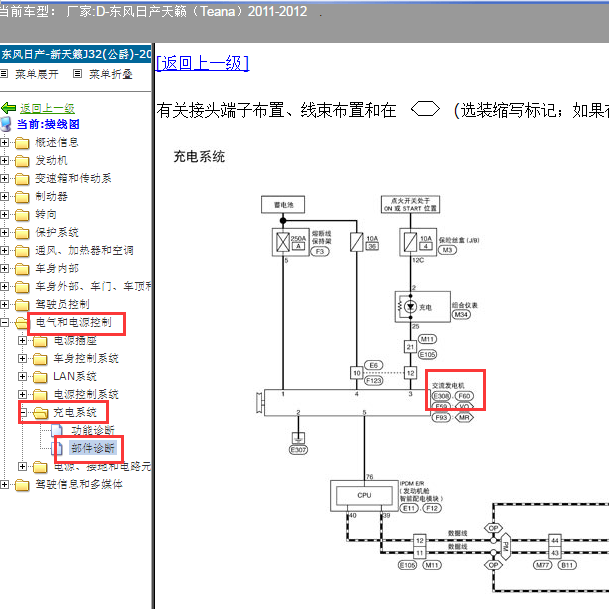Click the 蓄电池 box in diagram

tap(283, 205)
